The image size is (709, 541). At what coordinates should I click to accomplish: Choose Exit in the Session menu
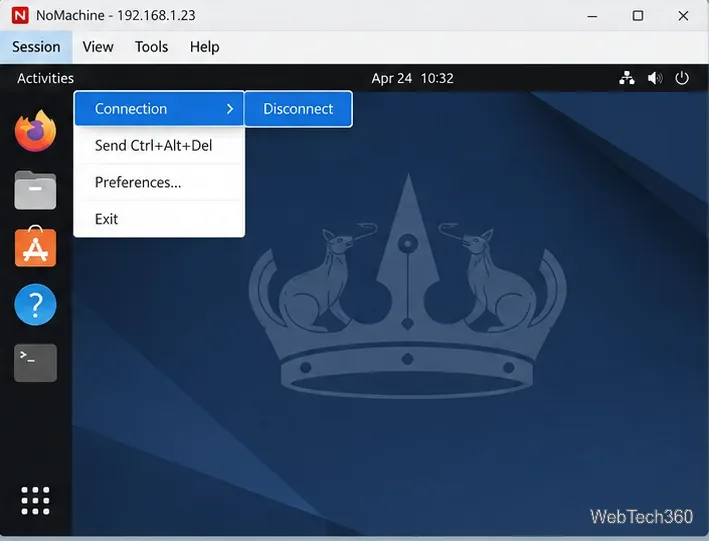tap(159, 219)
